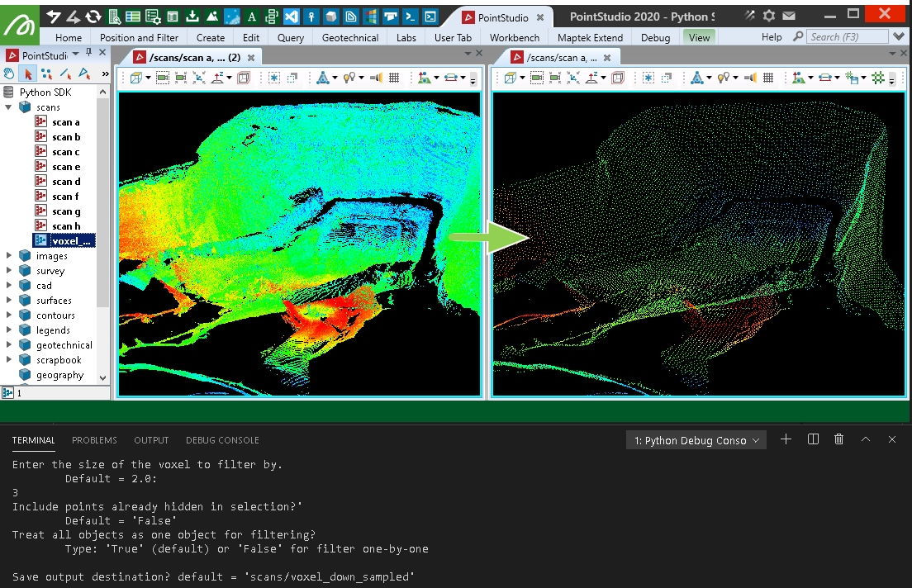Viewport: 912px width, 588px height.
Task: Click the speaker icon in left view toolbar
Action: coord(377,78)
